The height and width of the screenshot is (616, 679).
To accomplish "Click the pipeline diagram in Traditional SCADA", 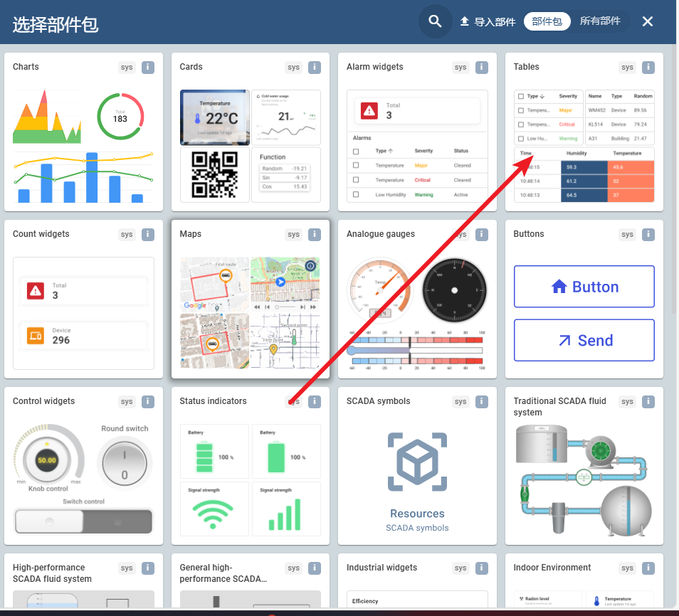I will tap(584, 480).
